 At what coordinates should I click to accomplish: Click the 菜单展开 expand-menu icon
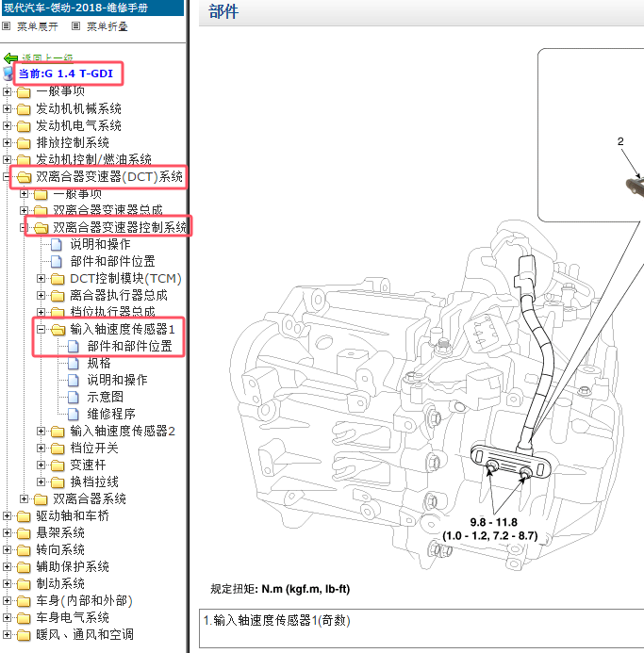pos(7,26)
